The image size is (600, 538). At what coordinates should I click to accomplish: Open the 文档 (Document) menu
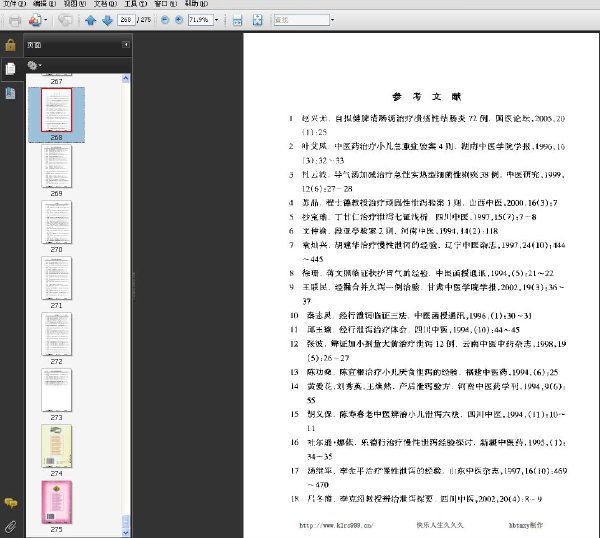pos(105,3)
